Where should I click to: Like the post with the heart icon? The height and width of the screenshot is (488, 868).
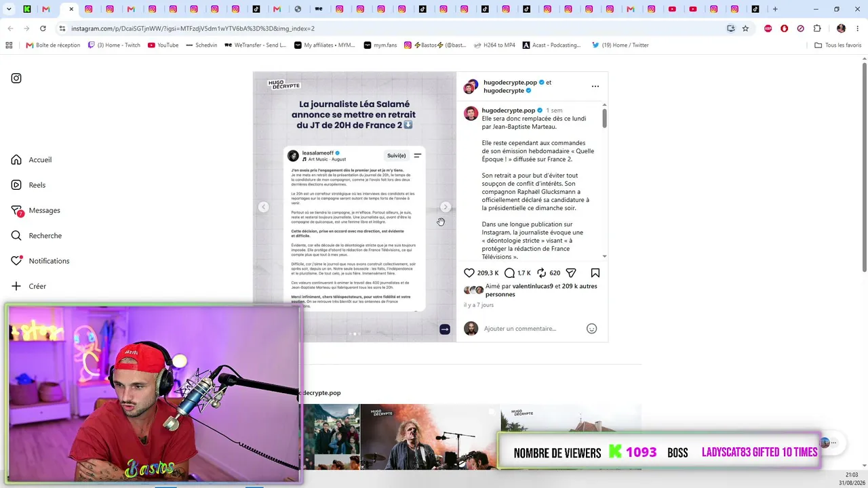[469, 273]
